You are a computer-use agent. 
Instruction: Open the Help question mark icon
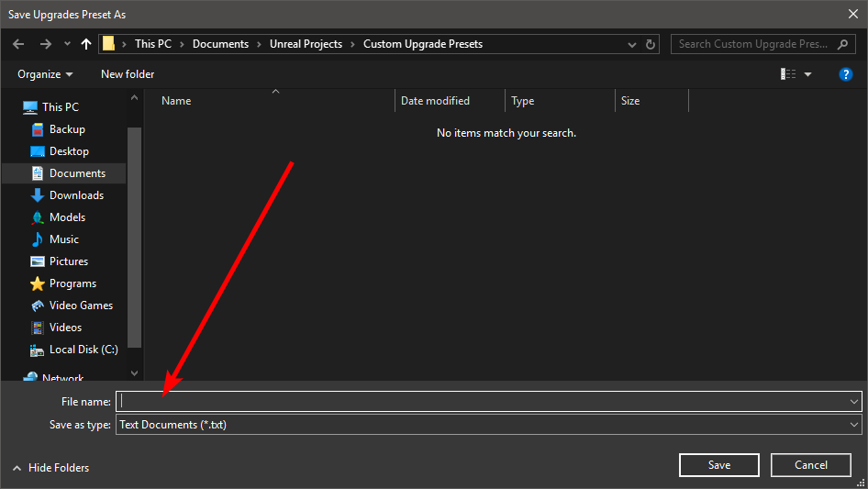point(845,74)
